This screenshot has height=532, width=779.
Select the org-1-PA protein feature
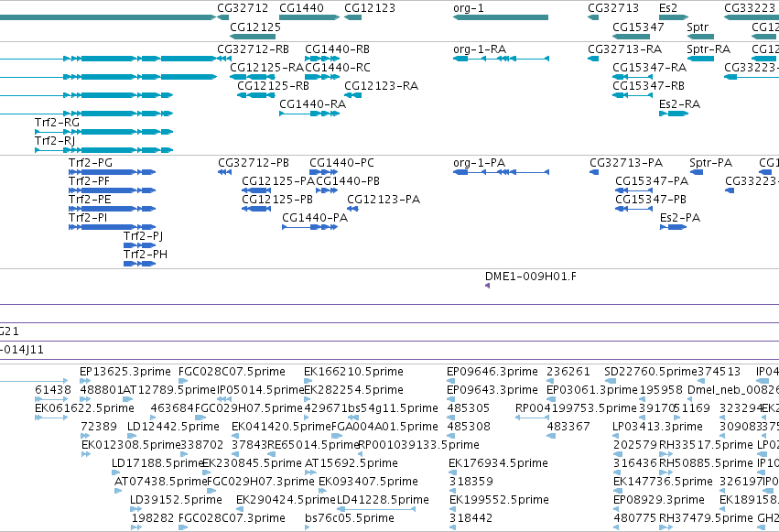(501, 172)
